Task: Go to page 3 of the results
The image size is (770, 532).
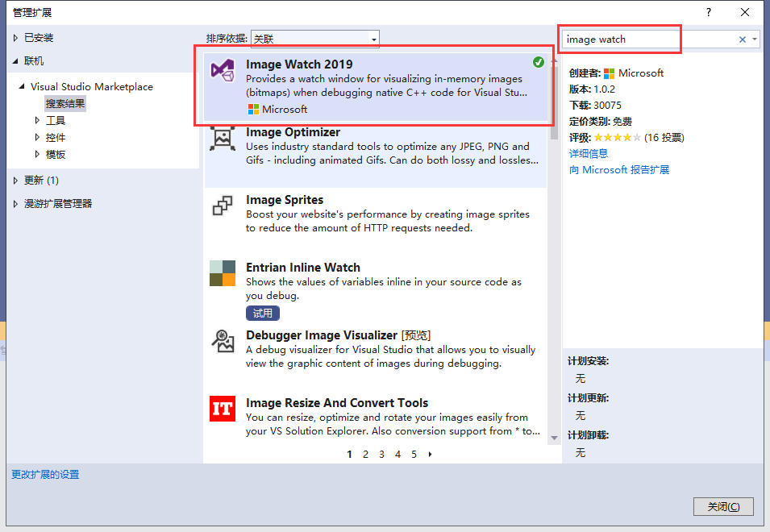Action: pyautogui.click(x=381, y=455)
